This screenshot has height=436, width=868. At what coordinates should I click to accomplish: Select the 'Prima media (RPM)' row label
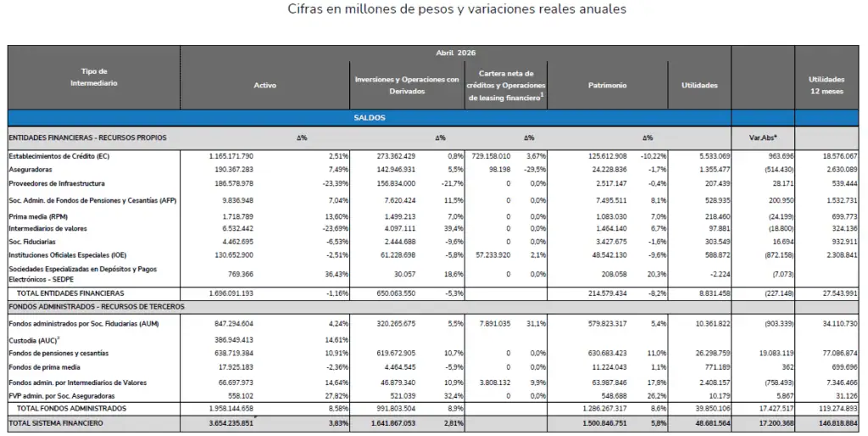[x=38, y=216]
